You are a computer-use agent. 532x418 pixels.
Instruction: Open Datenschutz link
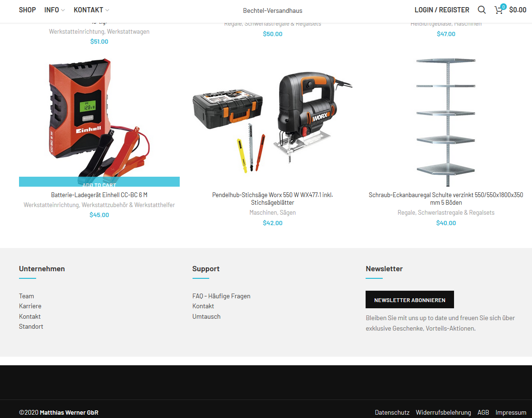(392, 413)
